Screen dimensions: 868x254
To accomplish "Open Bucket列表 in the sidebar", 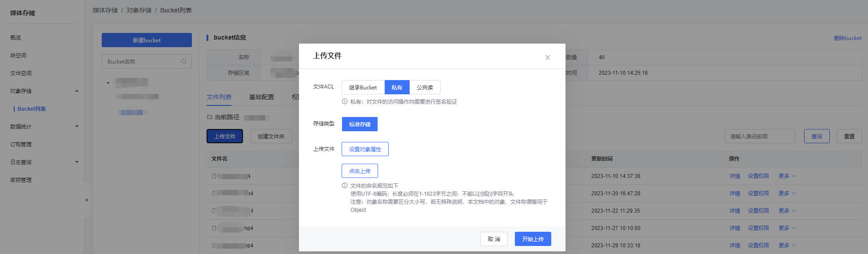I will point(32,109).
